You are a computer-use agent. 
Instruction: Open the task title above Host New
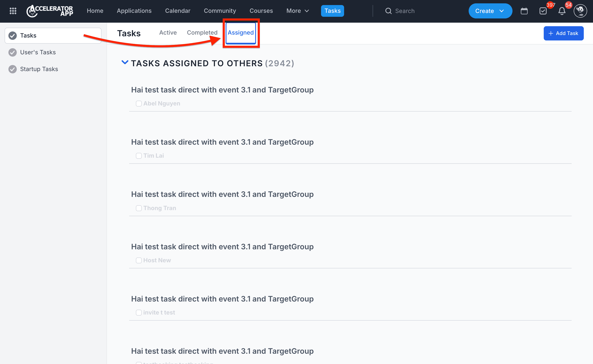coord(222,247)
